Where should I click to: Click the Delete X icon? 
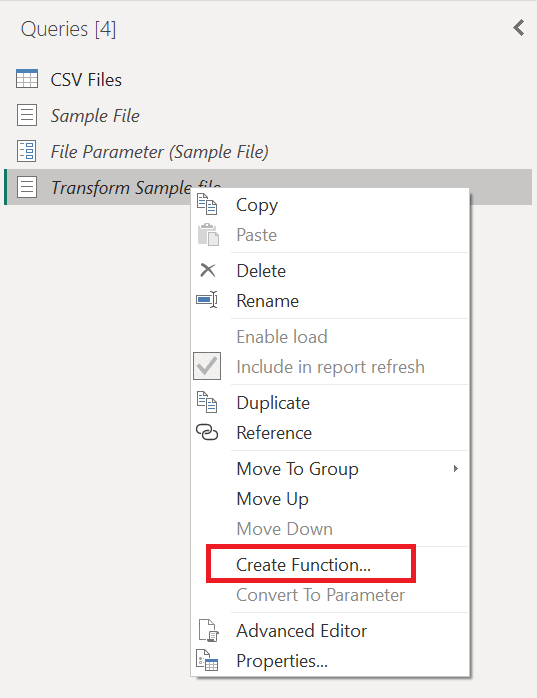pyautogui.click(x=207, y=270)
